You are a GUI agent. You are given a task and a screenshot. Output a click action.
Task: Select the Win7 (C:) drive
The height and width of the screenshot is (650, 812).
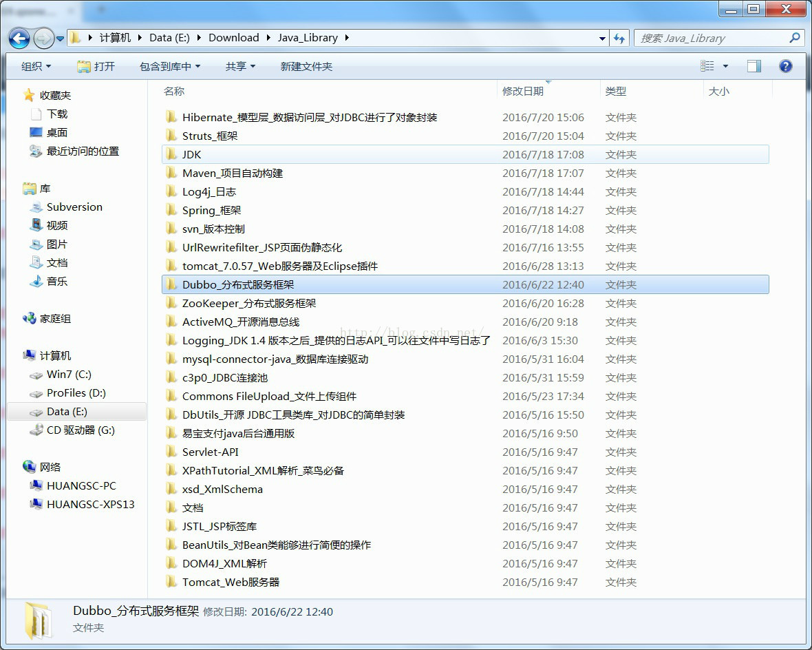[x=69, y=375]
